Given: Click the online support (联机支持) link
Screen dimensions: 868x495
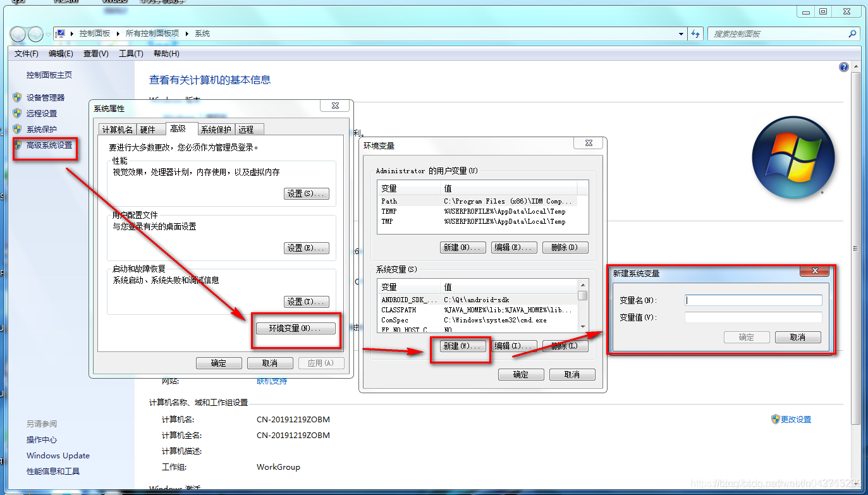Looking at the screenshot, I should click(x=272, y=381).
